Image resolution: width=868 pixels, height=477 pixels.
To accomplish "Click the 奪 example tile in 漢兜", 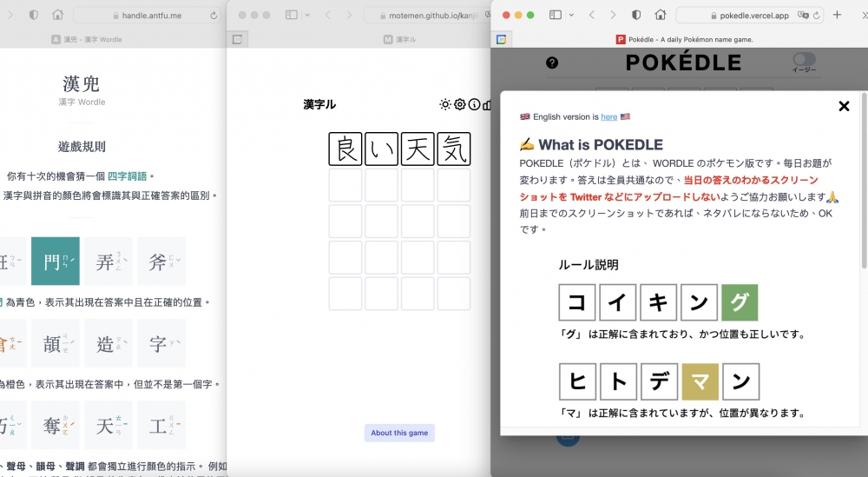I will click(56, 425).
